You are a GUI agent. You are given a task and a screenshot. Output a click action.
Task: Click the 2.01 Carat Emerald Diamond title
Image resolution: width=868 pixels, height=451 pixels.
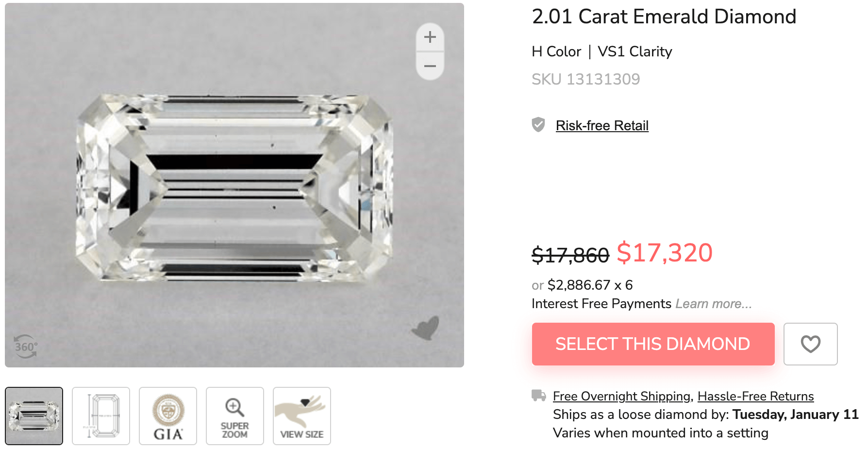point(664,16)
